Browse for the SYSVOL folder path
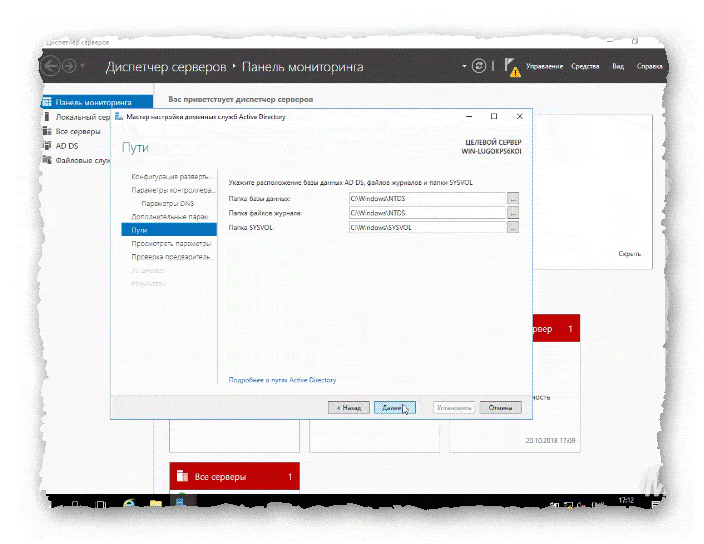This screenshot has width=704, height=544. pyautogui.click(x=513, y=228)
